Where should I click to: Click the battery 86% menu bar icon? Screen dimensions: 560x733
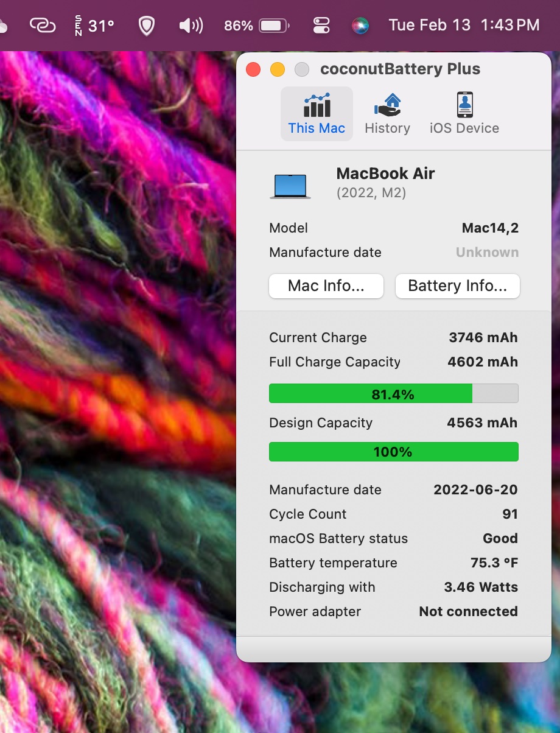[256, 26]
